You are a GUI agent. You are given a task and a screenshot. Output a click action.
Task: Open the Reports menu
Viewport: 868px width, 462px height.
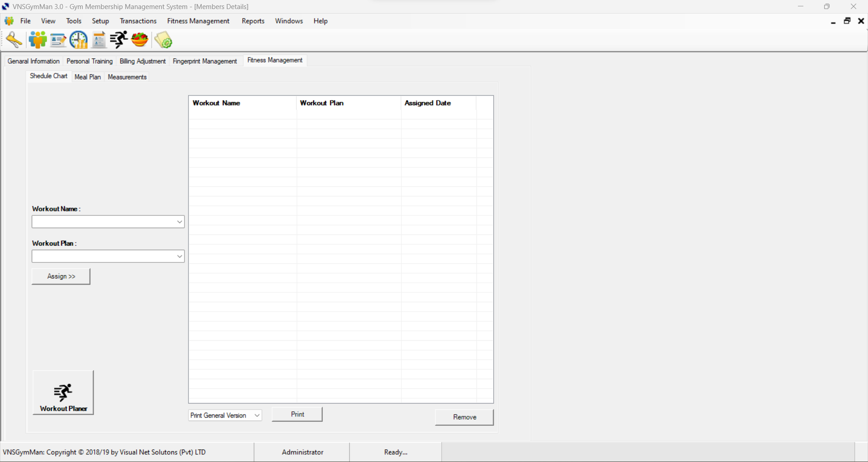pos(253,21)
